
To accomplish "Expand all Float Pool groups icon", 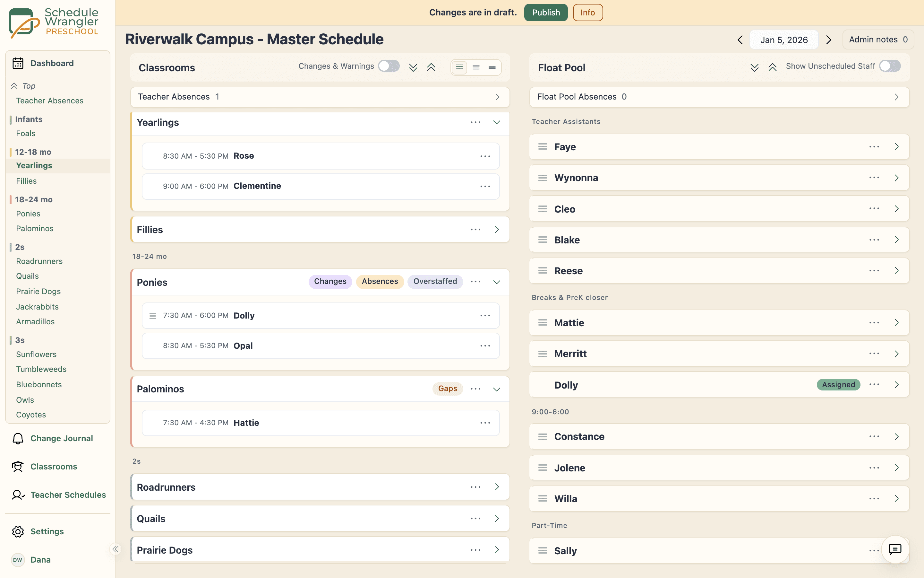I will 755,68.
